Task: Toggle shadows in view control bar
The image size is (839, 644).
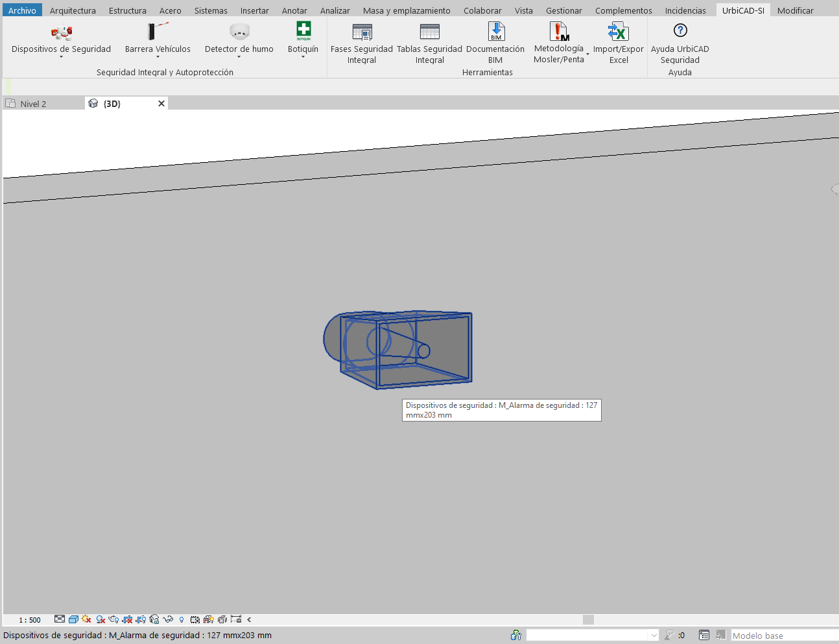Action: [x=100, y=619]
